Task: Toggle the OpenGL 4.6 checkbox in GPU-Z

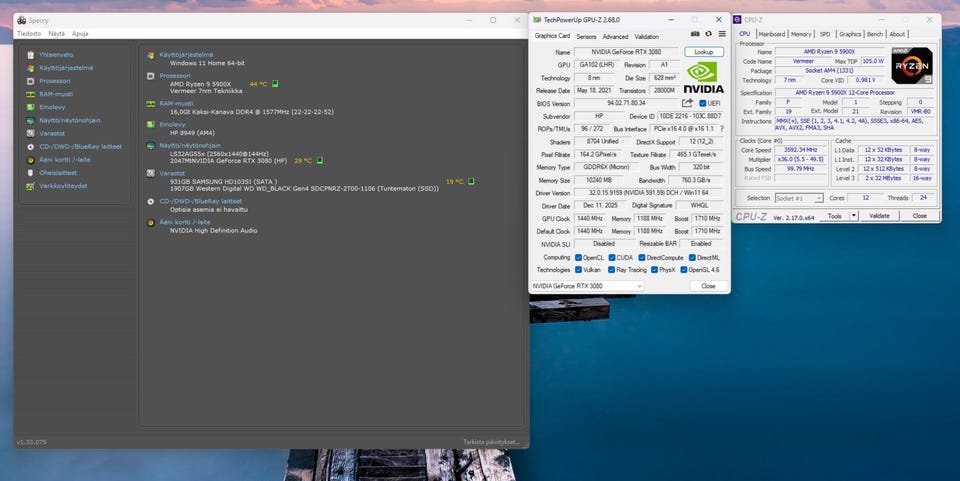Action: point(684,270)
